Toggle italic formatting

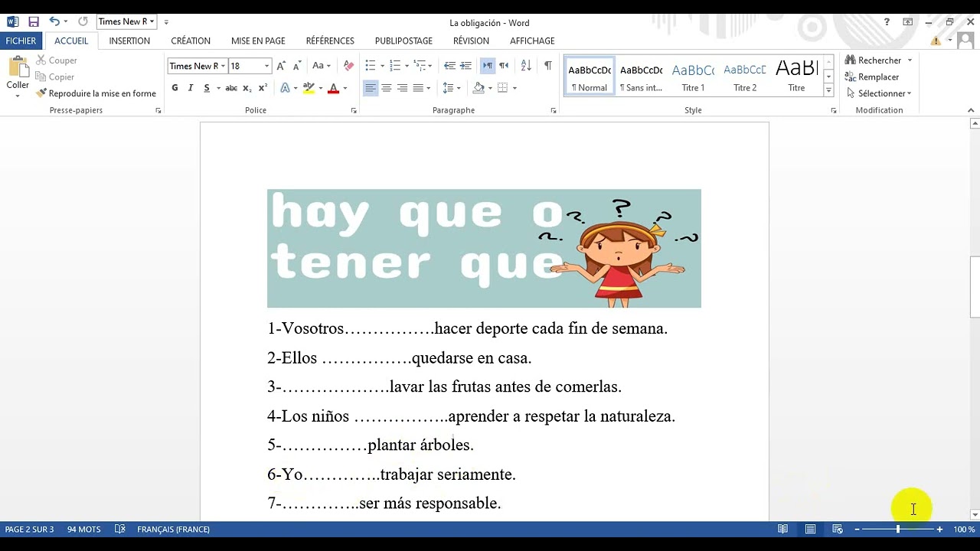(x=191, y=88)
